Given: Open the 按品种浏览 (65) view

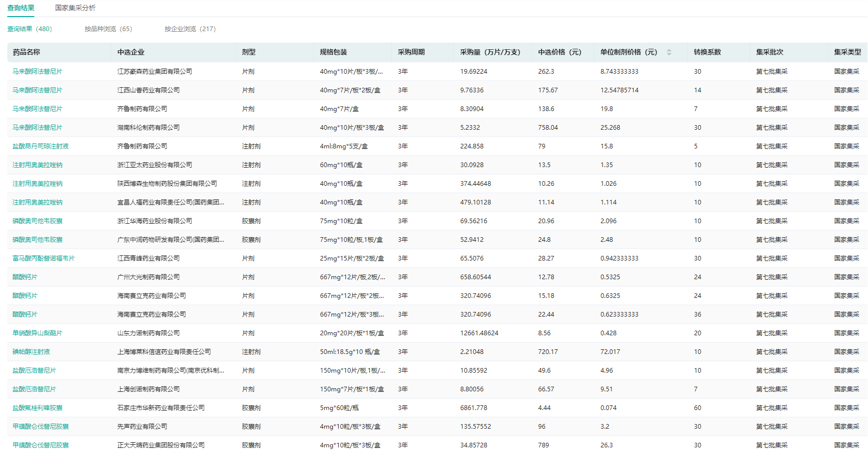Looking at the screenshot, I should [108, 29].
